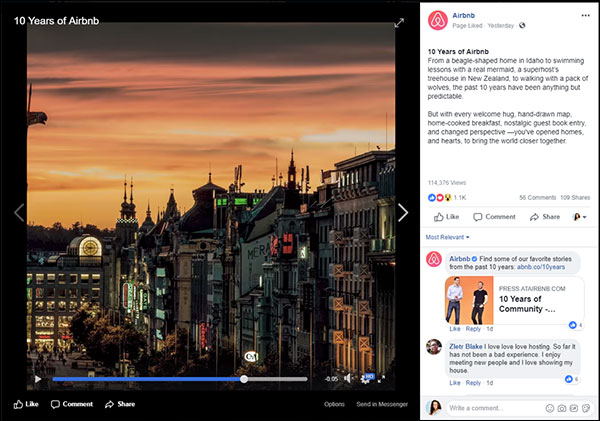Click the HD quality badge
The image size is (600, 421).
369,376
